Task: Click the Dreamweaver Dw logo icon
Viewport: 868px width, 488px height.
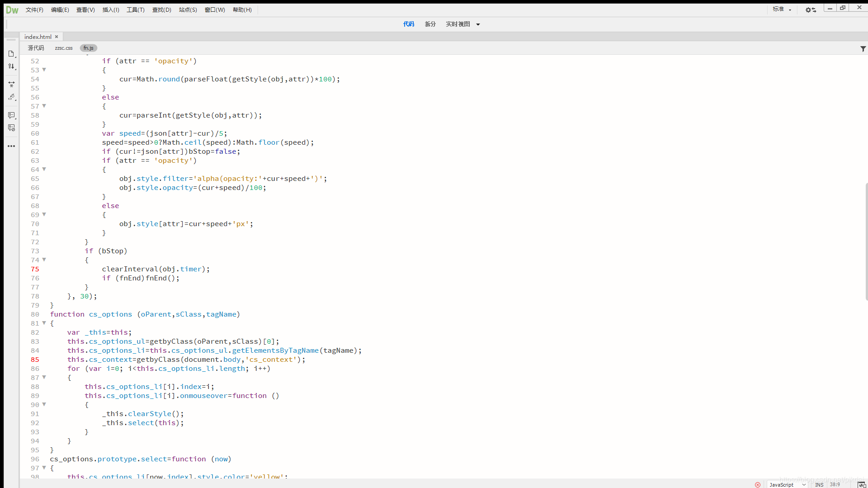Action: 12,10
